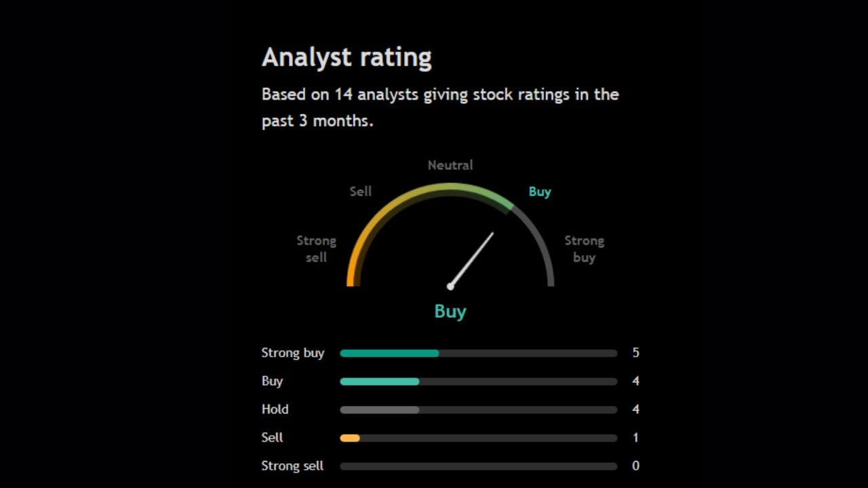The image size is (868, 488).
Task: Click the orange filled Sell progress bar
Action: (x=350, y=439)
